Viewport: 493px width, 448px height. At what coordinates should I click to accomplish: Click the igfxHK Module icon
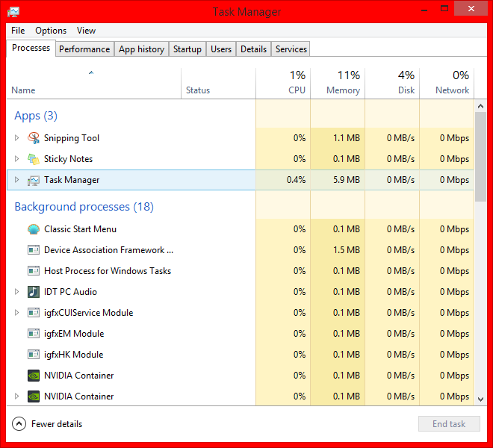point(34,355)
